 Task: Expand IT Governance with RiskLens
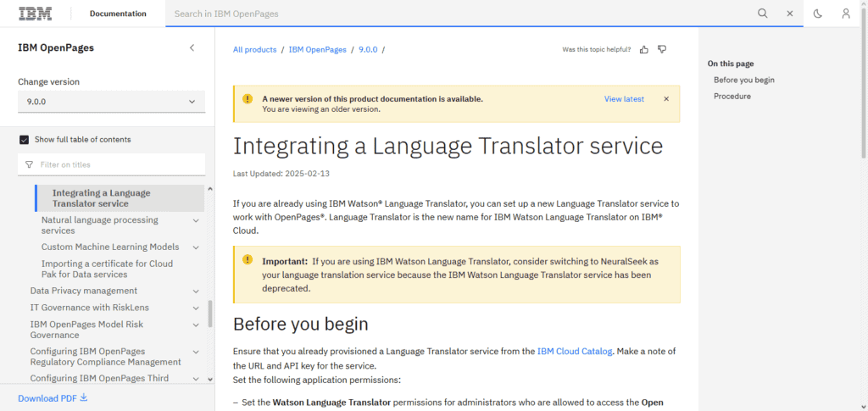[x=196, y=308]
